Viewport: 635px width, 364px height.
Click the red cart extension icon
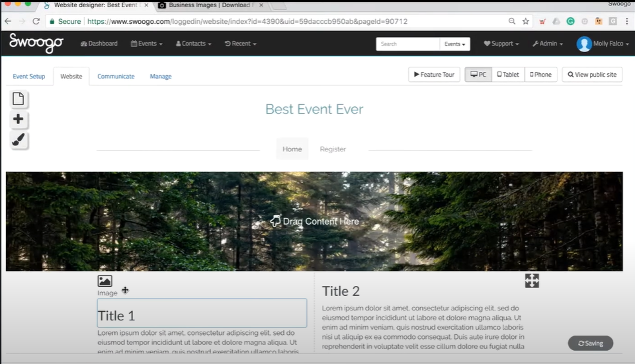point(542,21)
